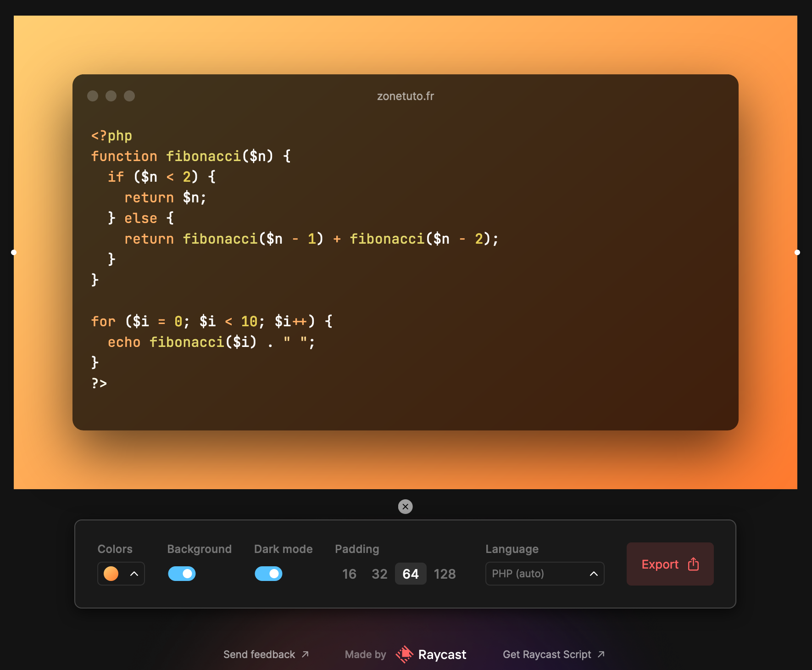
Task: Click the zonetuto.fr title text
Action: tap(405, 96)
